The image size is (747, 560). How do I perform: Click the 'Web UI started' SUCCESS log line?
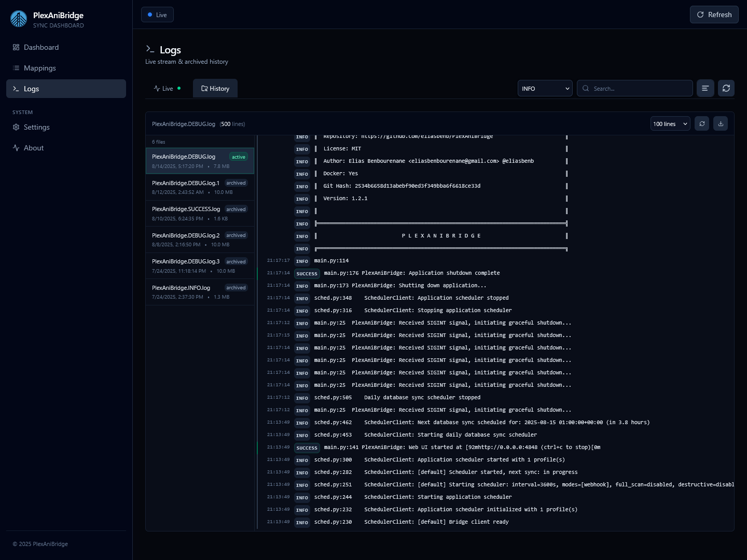coord(495,447)
